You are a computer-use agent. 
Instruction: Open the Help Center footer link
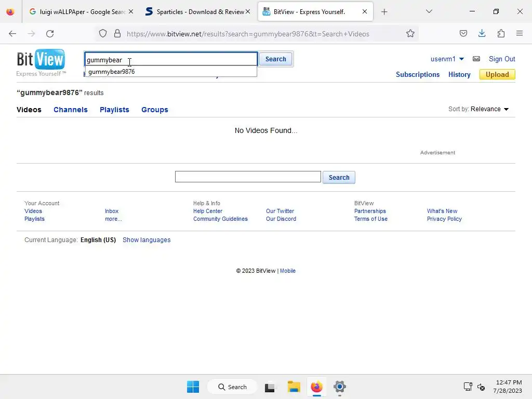[208, 211]
